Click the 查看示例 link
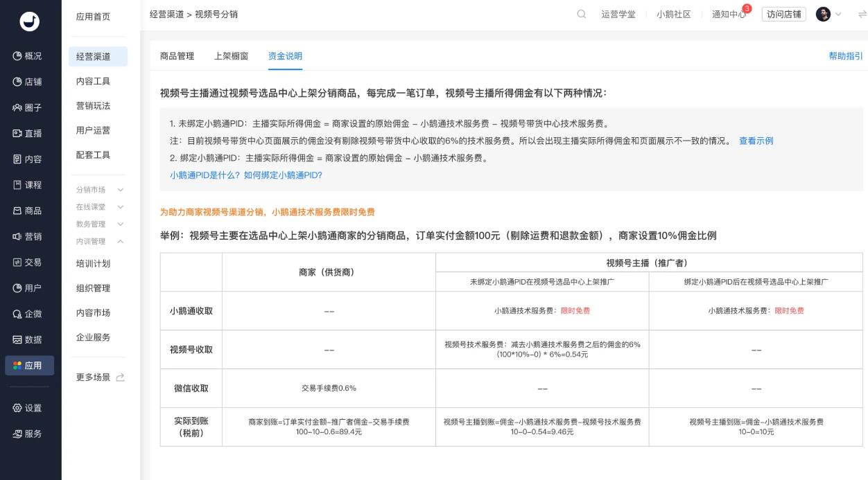 (756, 141)
